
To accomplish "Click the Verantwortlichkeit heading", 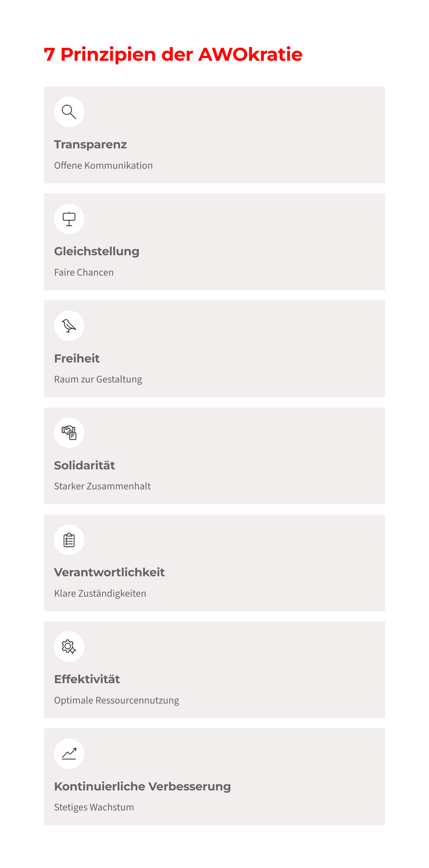I will (109, 572).
